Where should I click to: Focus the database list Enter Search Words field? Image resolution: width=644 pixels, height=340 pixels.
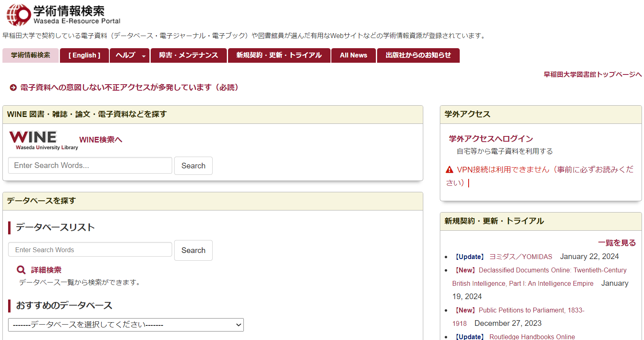90,250
